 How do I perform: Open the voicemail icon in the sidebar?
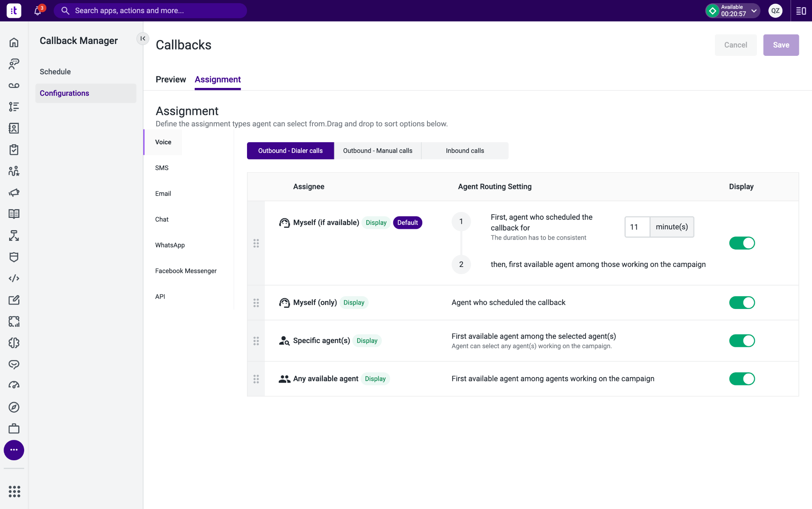14,86
